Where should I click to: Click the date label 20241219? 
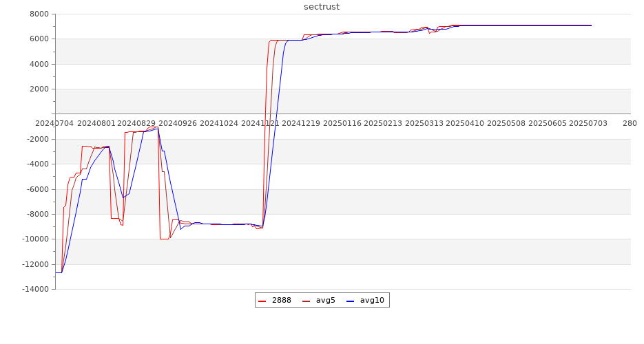click(301, 123)
